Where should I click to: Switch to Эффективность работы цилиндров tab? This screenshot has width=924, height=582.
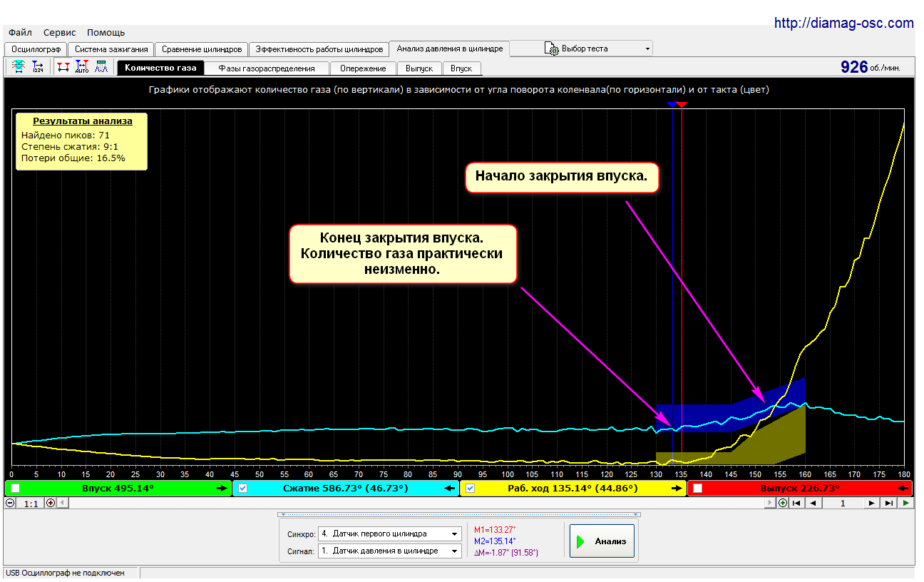pyautogui.click(x=319, y=49)
